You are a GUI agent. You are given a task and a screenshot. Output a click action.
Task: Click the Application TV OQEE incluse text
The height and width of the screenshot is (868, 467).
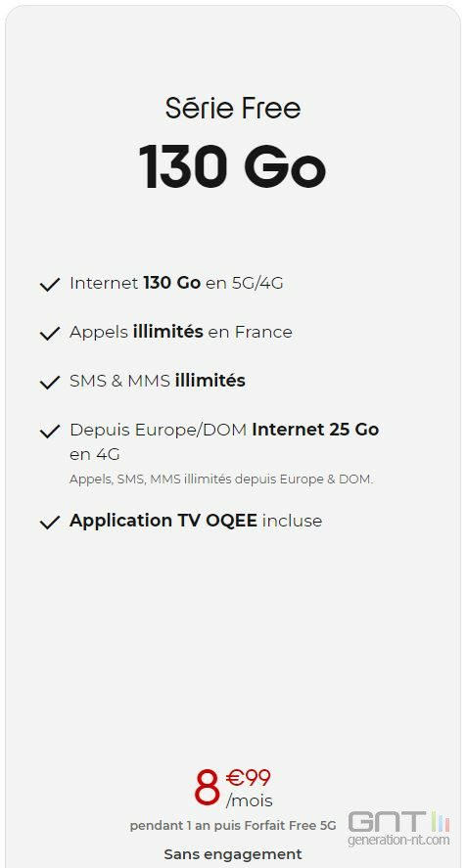point(196,521)
